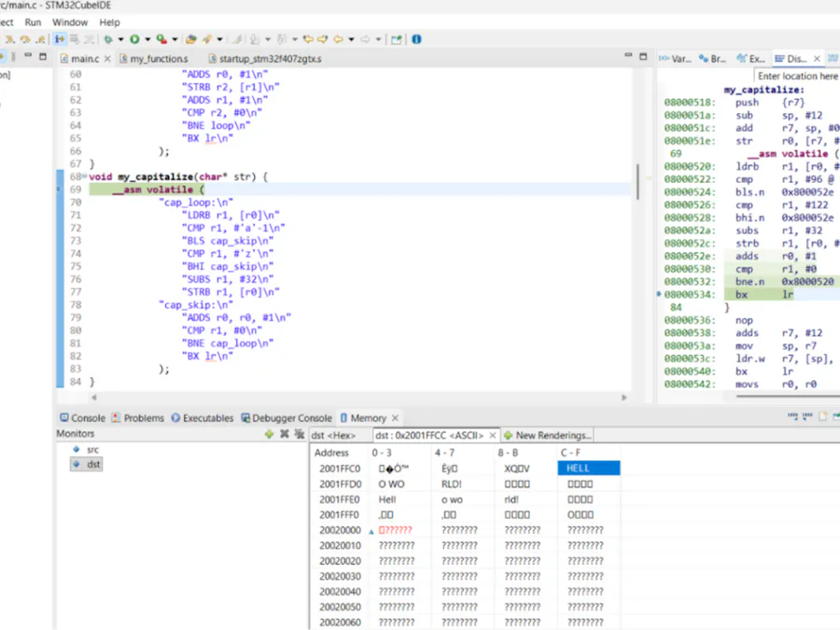The width and height of the screenshot is (840, 630).
Task: Close the Disassembly view tab
Action: tap(817, 59)
